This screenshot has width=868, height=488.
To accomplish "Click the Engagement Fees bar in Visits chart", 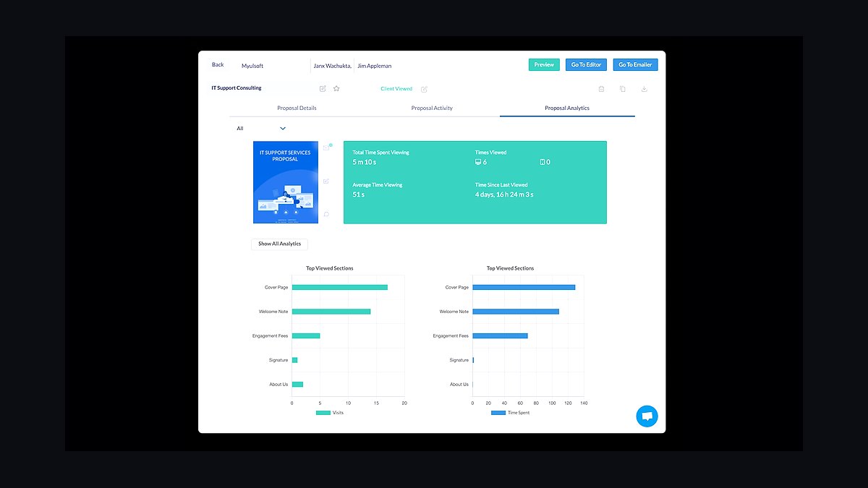I will pyautogui.click(x=306, y=335).
